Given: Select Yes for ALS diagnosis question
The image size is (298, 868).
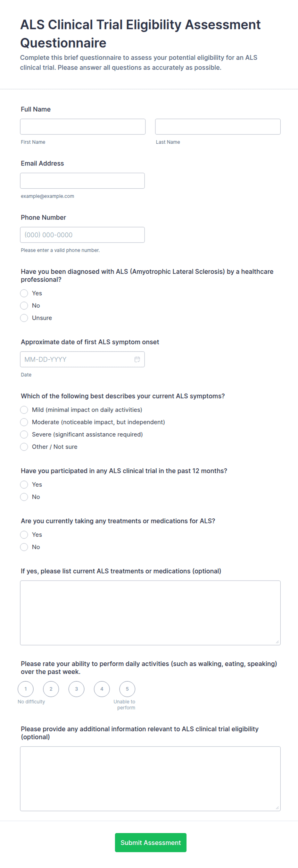Looking at the screenshot, I should (x=24, y=293).
